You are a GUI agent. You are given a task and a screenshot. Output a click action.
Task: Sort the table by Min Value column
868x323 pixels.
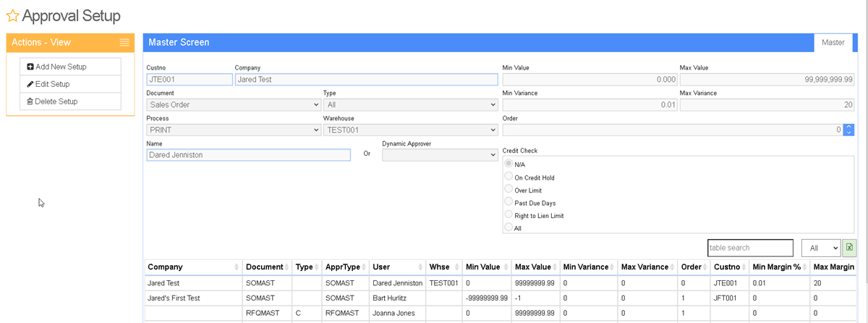(x=486, y=267)
